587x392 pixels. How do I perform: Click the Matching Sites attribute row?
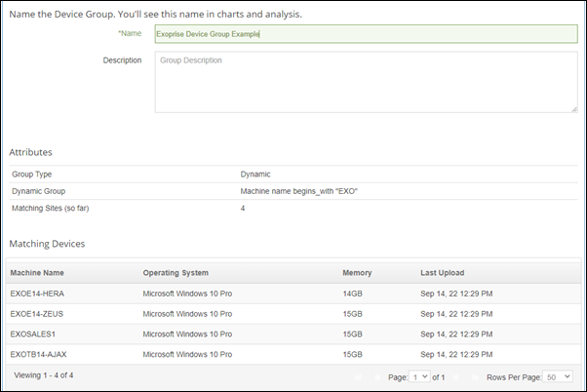[293, 209]
